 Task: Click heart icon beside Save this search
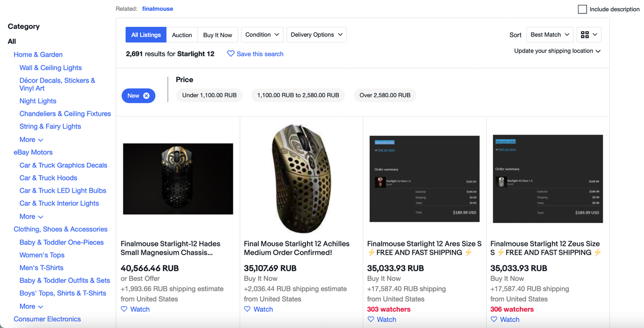tap(231, 54)
